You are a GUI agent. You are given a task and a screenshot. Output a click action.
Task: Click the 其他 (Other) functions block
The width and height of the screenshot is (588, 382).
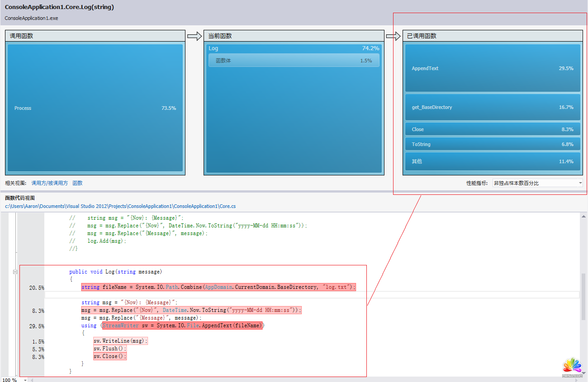click(492, 161)
